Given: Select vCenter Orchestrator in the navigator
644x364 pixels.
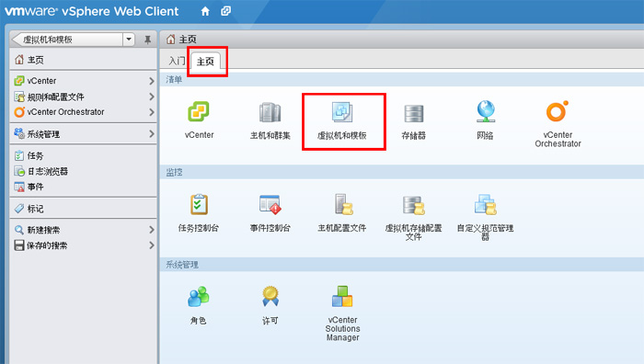Looking at the screenshot, I should 83,112.
